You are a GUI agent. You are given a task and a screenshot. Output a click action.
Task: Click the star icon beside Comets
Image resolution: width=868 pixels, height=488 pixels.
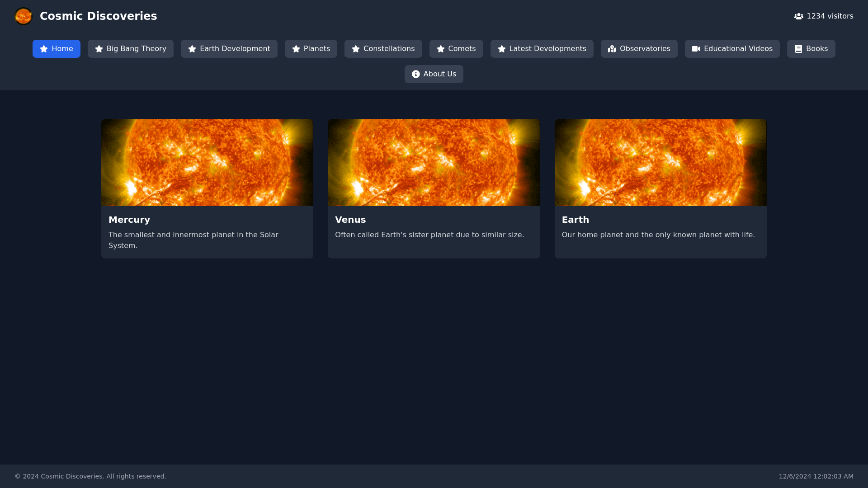click(440, 49)
